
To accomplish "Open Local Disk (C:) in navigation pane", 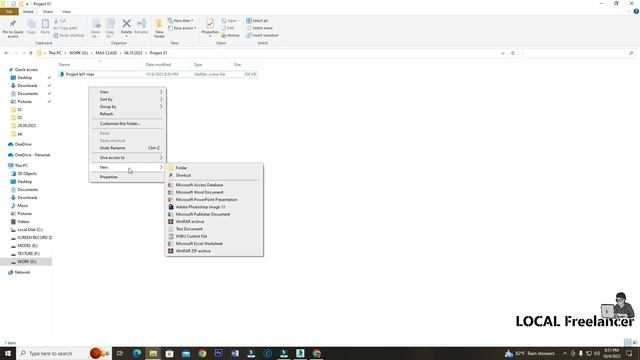I will tap(30, 230).
